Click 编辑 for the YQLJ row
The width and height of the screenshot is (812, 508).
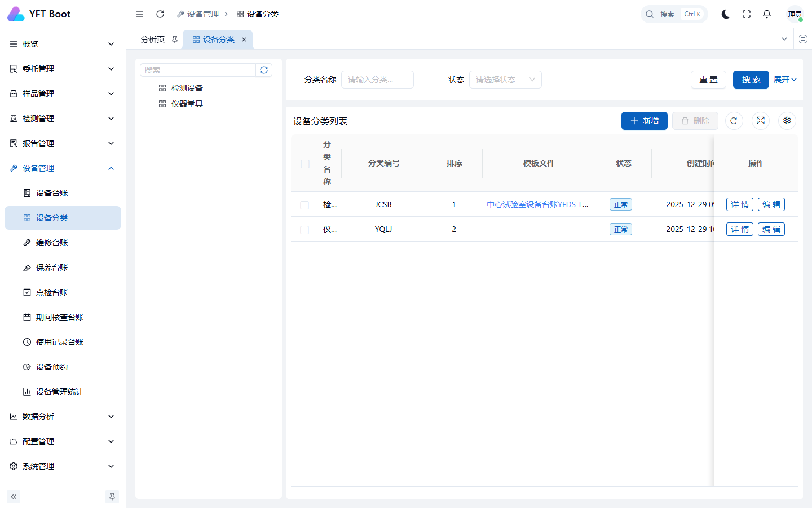point(771,229)
